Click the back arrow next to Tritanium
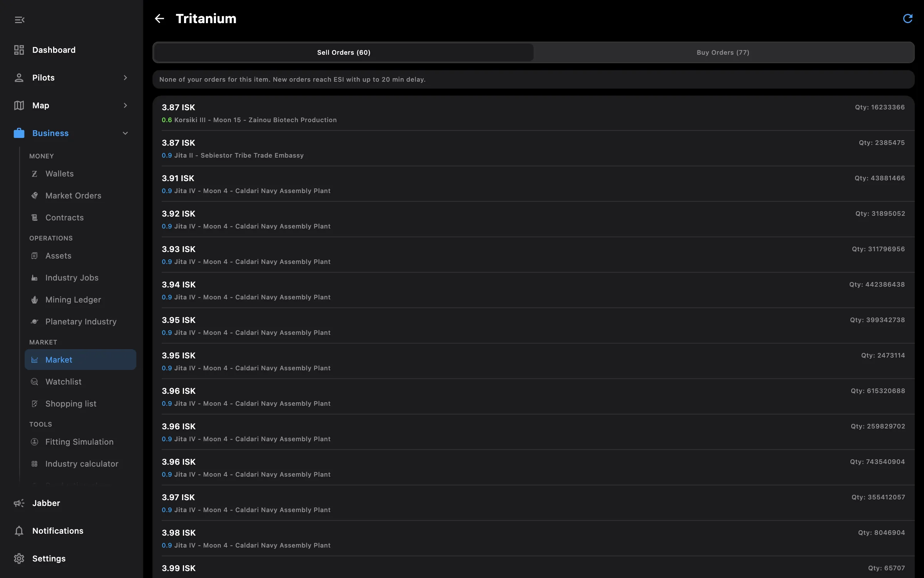Image resolution: width=924 pixels, height=578 pixels. point(159,18)
